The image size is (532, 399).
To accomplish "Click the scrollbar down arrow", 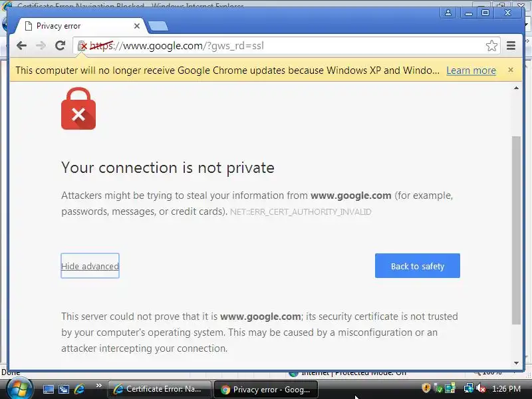I will click(516, 363).
